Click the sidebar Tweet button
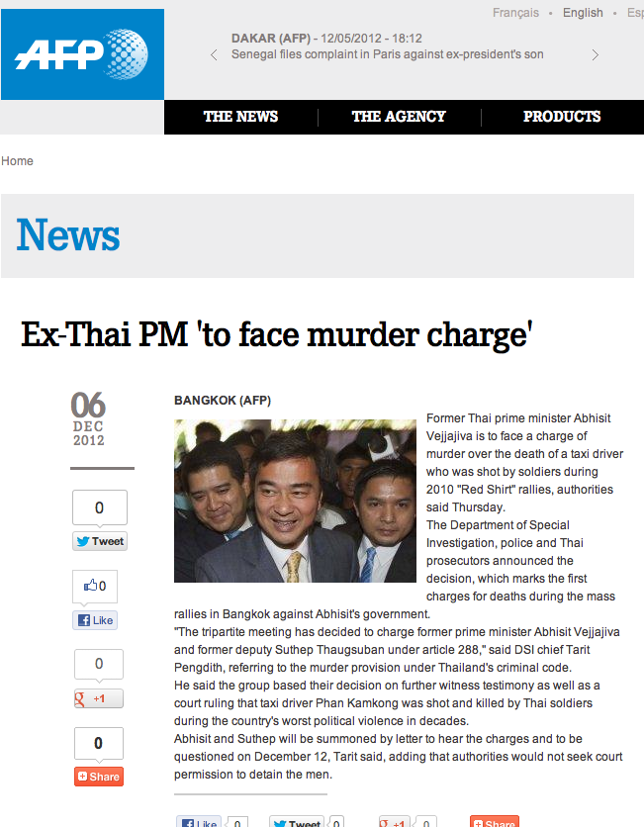 [x=100, y=541]
